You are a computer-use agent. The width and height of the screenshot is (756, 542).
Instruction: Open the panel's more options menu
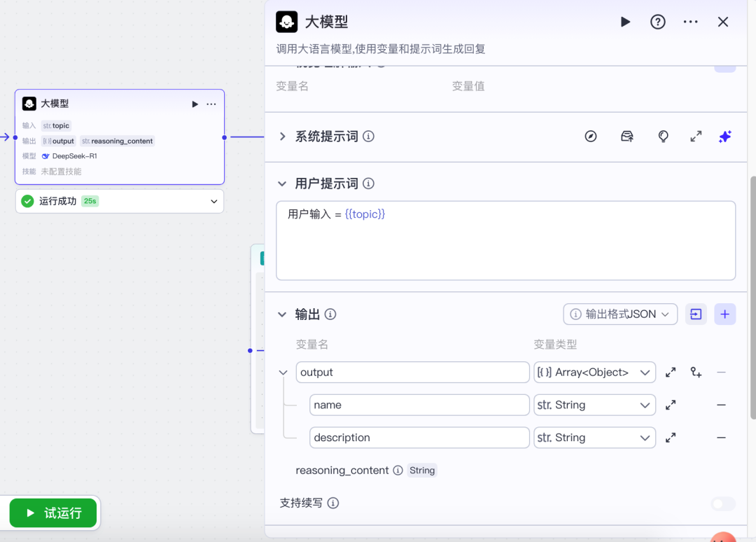(x=690, y=22)
